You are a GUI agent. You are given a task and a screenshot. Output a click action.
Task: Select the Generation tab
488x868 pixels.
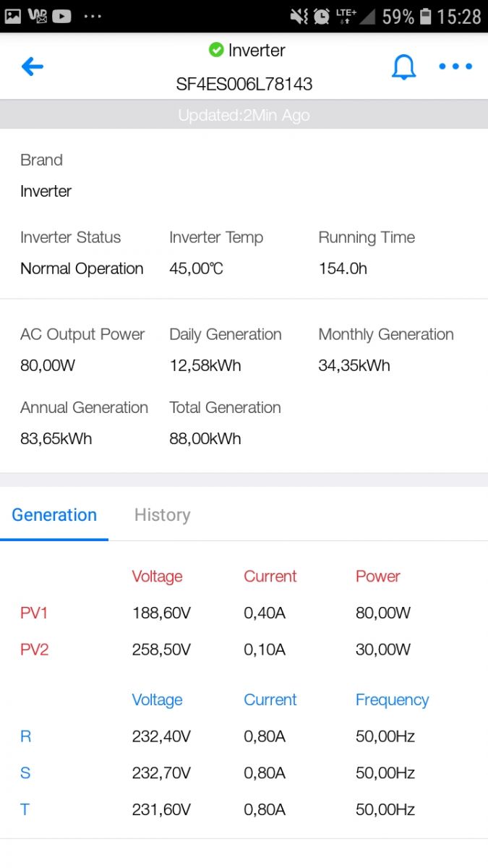[x=54, y=515]
